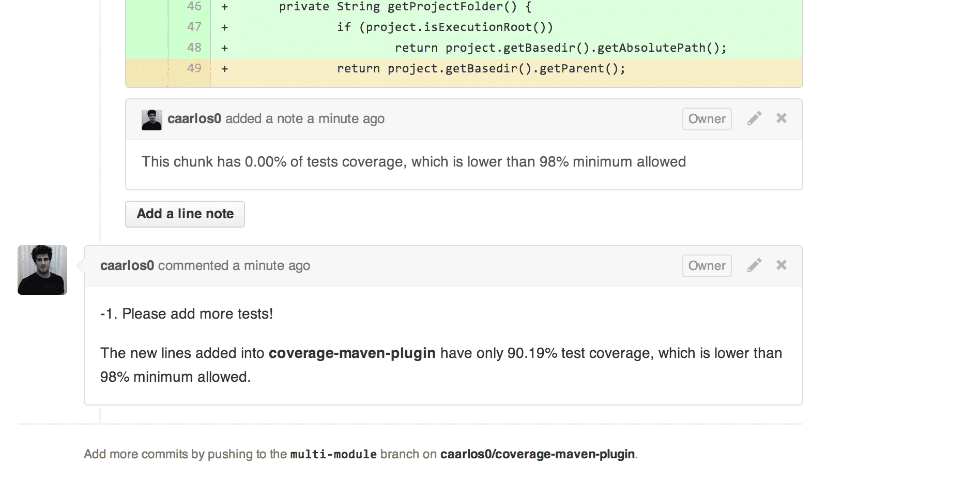Screen dimensions: 980x479
Task: Delete the 'Please add more tests' comment
Action: click(782, 265)
